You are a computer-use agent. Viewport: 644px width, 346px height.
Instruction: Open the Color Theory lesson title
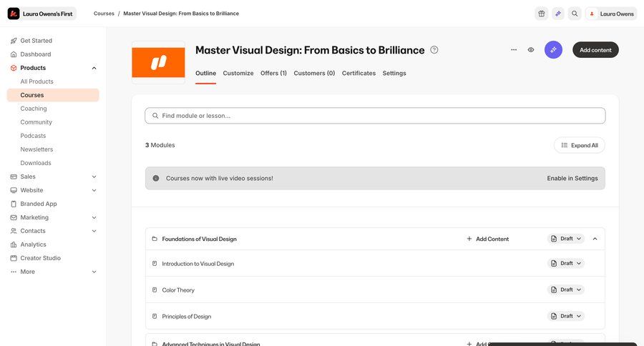(178, 290)
